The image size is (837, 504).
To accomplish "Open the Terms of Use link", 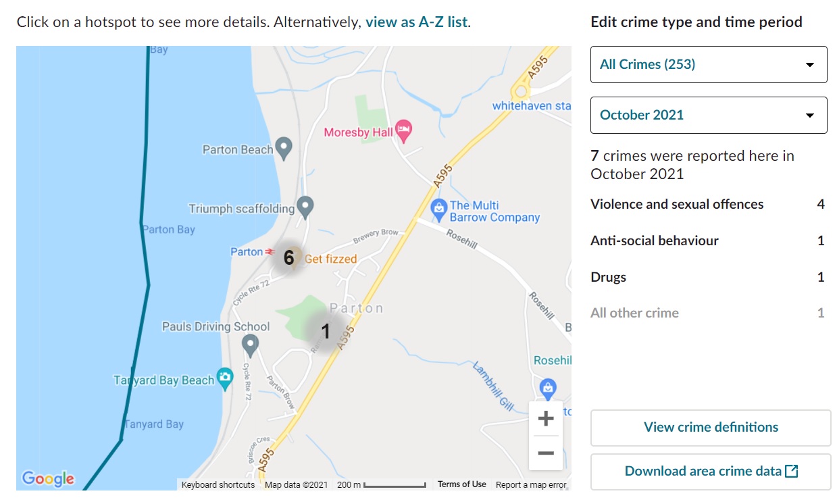I will coord(461,484).
